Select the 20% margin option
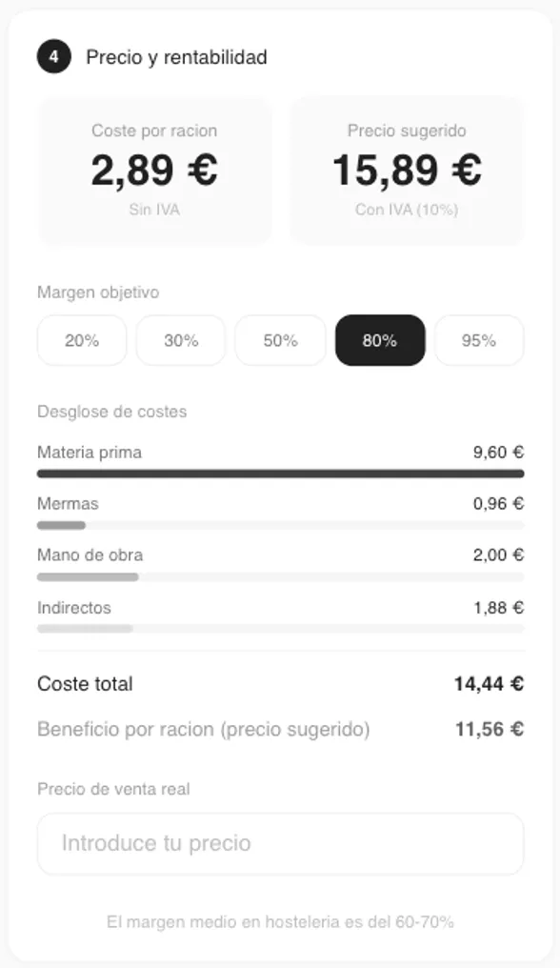This screenshot has width=560, height=968. [x=81, y=340]
